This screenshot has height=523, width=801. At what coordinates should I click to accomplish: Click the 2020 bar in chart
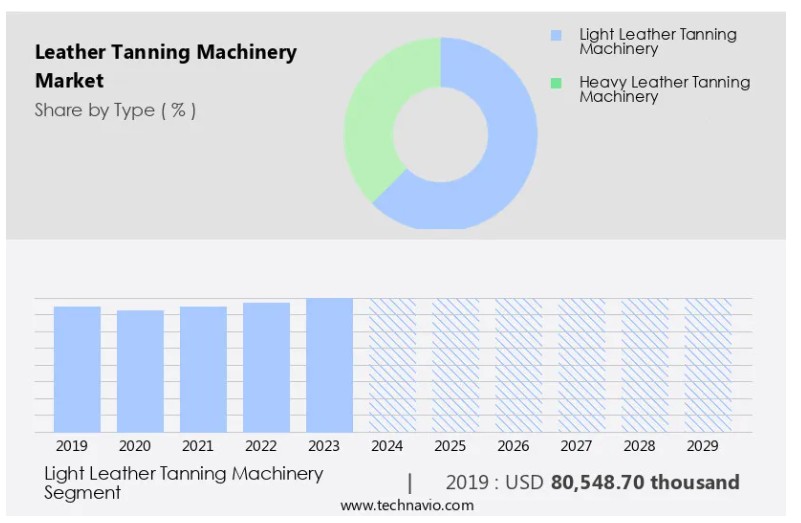[x=140, y=371]
